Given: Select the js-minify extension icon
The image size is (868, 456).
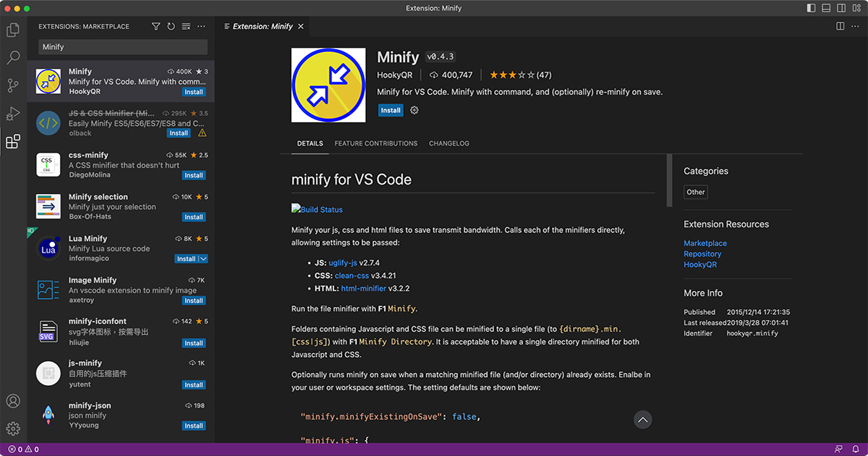Looking at the screenshot, I should (x=48, y=373).
